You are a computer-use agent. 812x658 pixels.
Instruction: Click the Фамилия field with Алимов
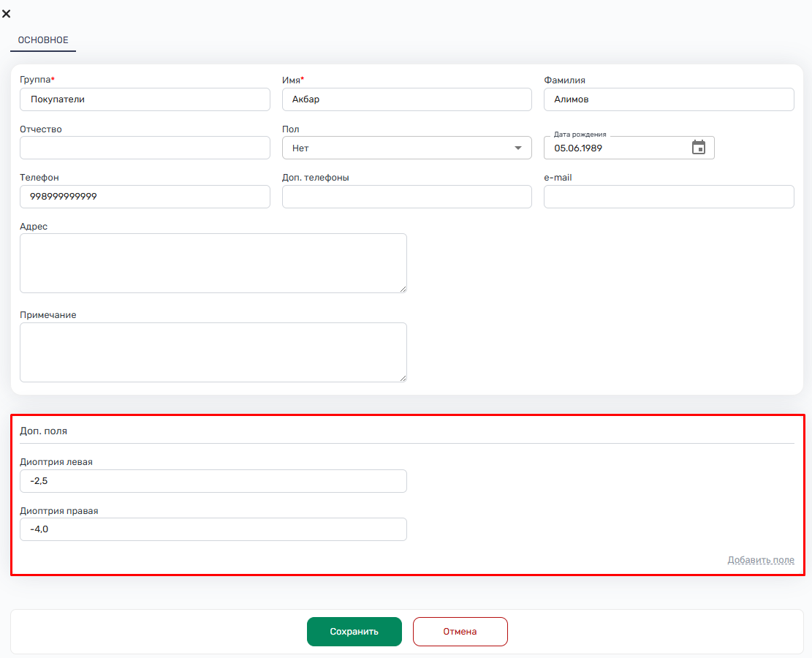pos(668,99)
